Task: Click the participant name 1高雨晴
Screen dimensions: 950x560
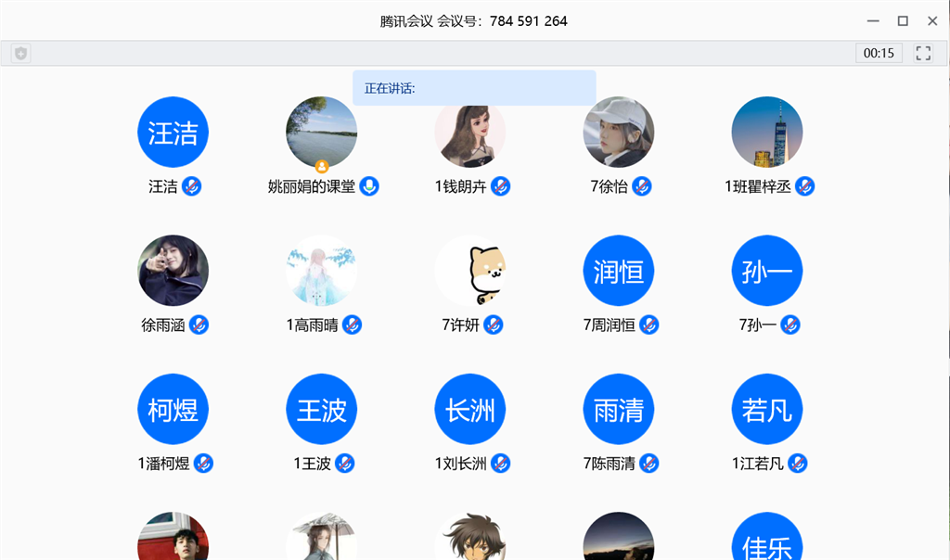Action: coord(312,325)
